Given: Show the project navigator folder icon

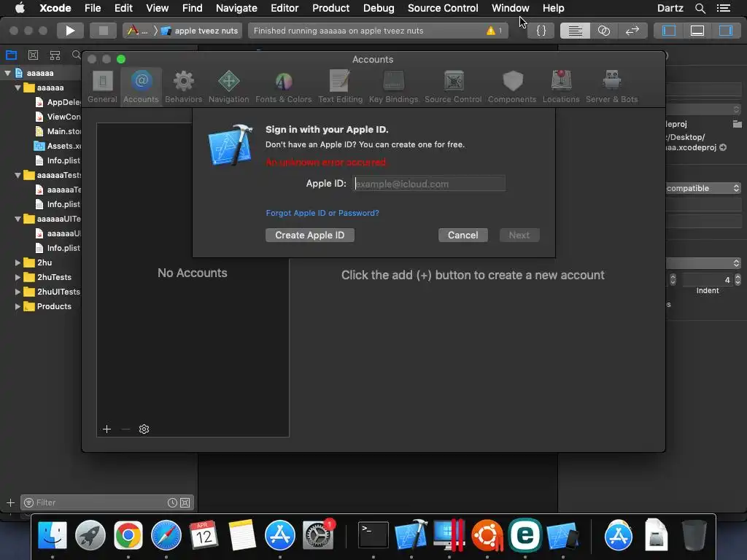Looking at the screenshot, I should pyautogui.click(x=11, y=55).
